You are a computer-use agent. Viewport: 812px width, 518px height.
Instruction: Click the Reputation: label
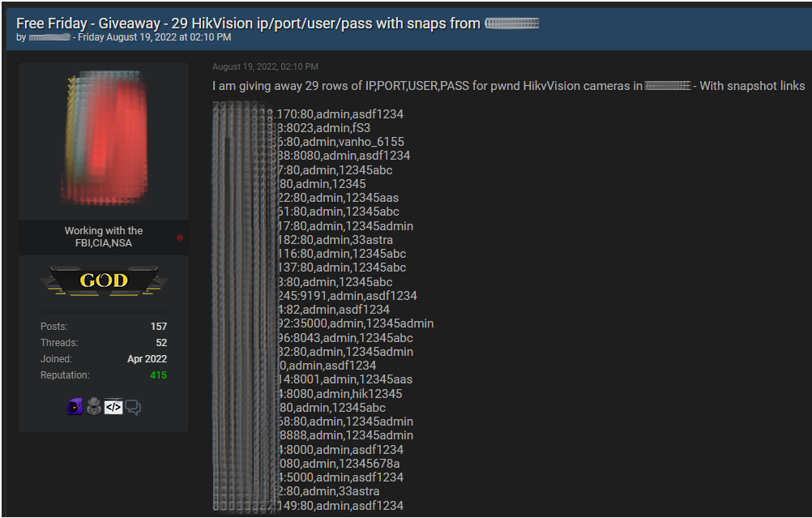point(65,375)
